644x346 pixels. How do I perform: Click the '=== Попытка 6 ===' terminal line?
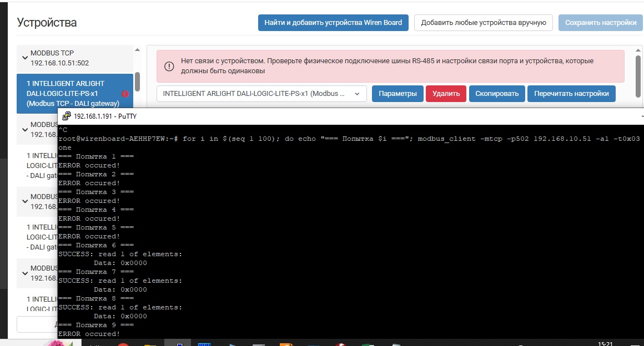(96, 245)
